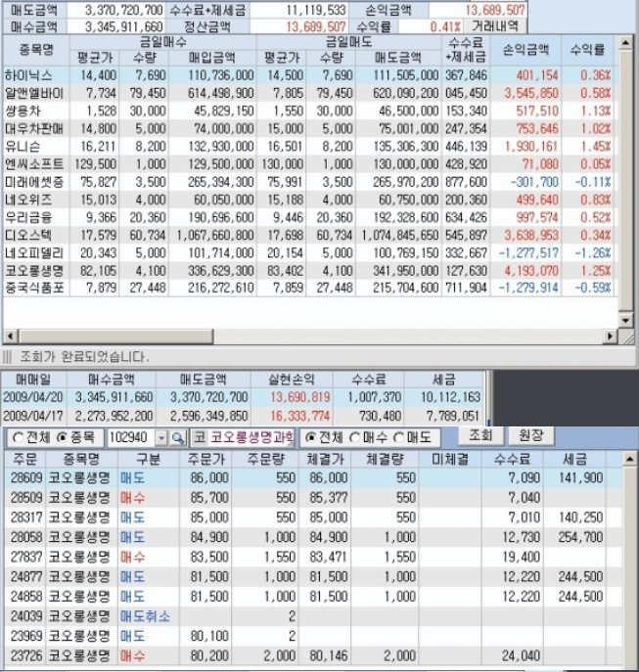Select the 전체 radio next to 종목
This screenshot has height=672, width=639.
click(18, 438)
